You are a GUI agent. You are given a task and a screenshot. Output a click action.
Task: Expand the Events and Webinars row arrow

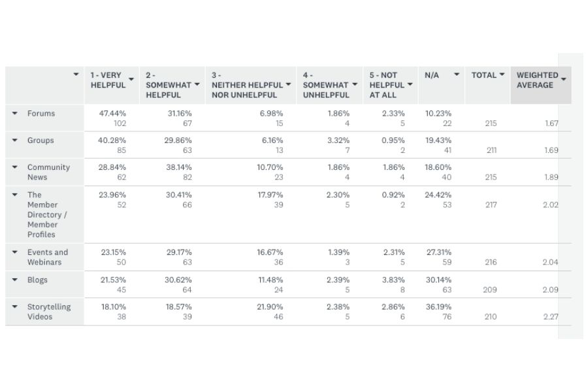click(14, 252)
